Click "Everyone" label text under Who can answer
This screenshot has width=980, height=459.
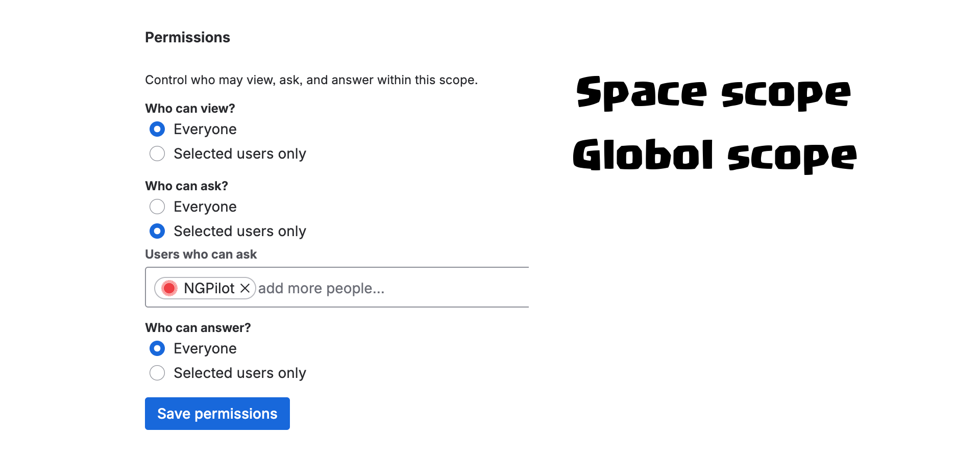(x=205, y=348)
